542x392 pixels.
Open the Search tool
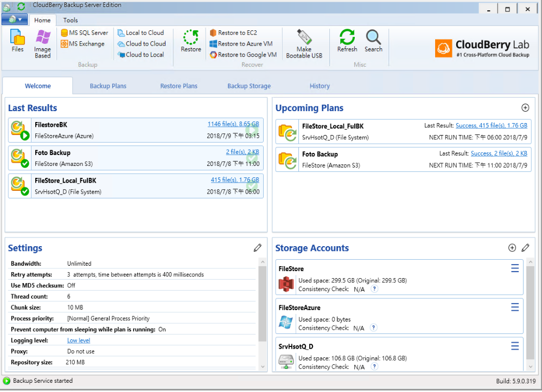point(373,41)
